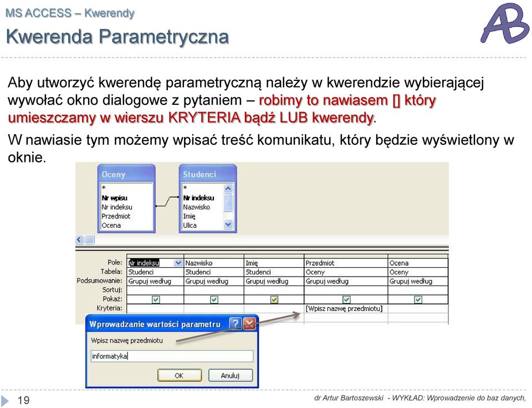Click the Kryteria row label
The image size is (532, 408).
[x=109, y=308]
